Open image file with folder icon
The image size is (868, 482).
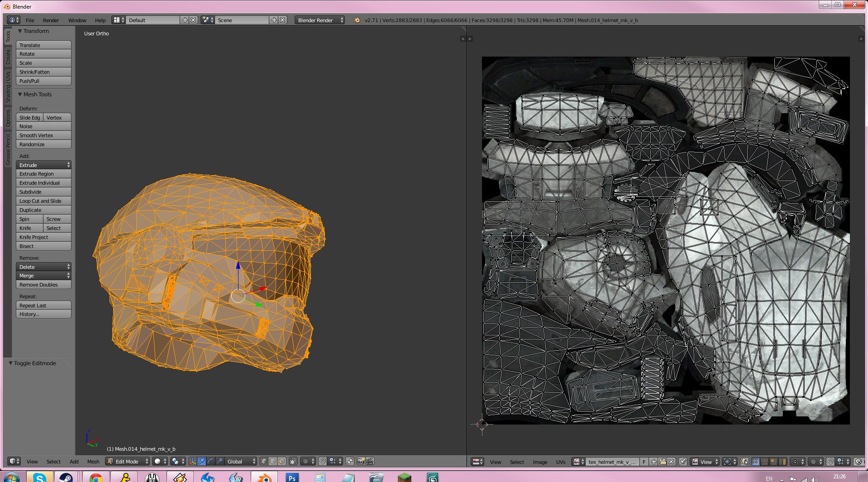coord(663,462)
